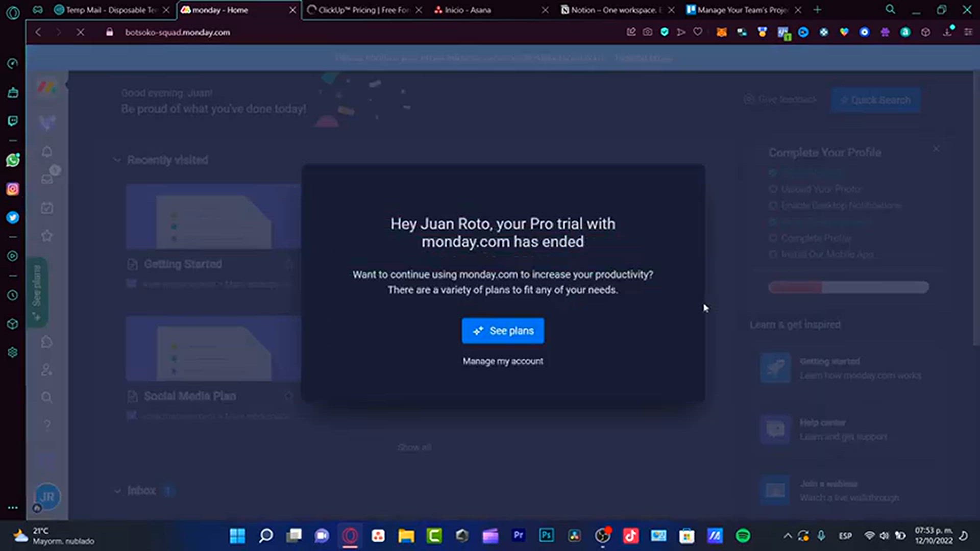Click the See plans button in dialog
This screenshot has width=980, height=551.
click(x=503, y=331)
